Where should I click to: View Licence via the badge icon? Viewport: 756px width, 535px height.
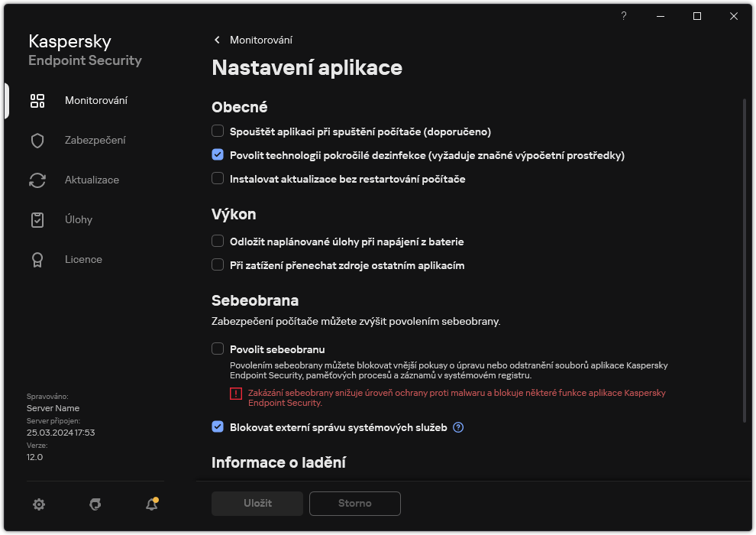point(37,259)
